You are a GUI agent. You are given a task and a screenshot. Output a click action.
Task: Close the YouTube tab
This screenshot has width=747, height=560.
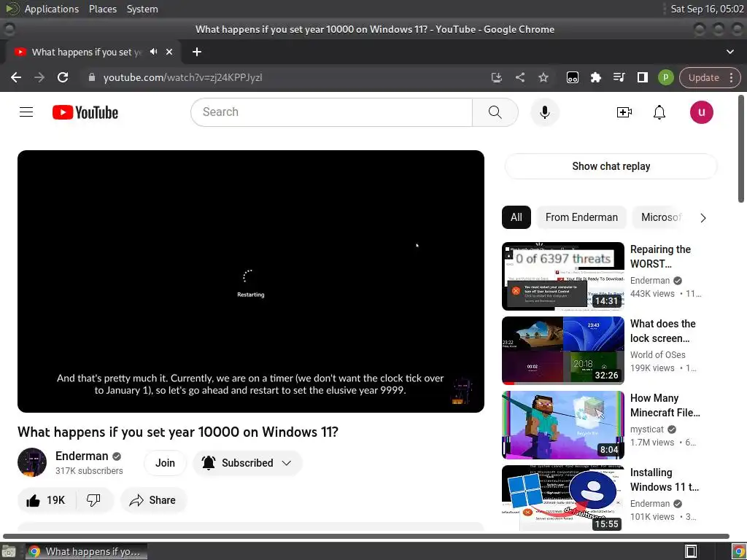pyautogui.click(x=169, y=52)
